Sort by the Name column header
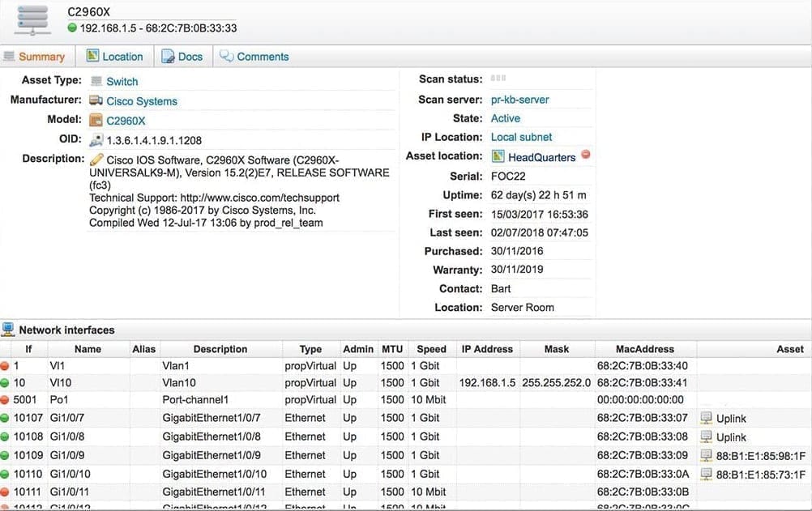The height and width of the screenshot is (511, 812). (88, 349)
